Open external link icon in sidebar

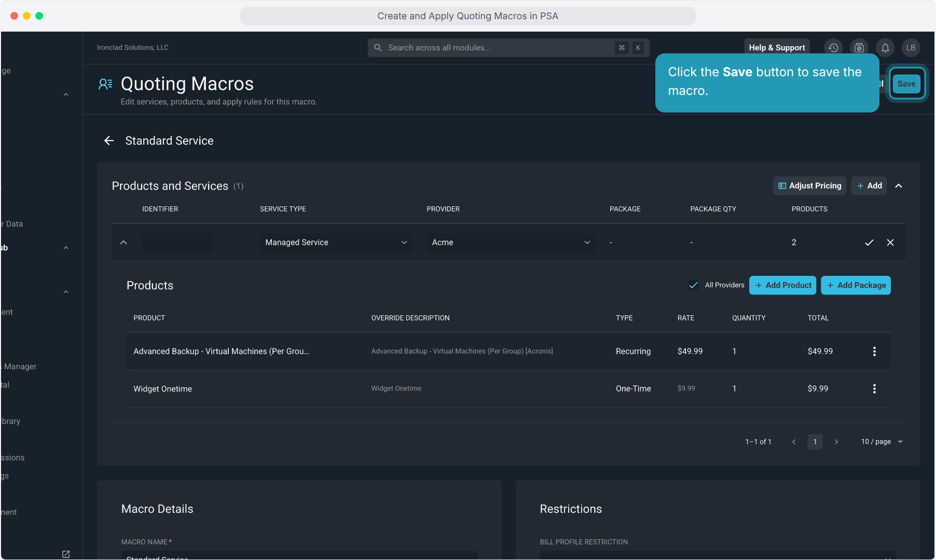(x=66, y=554)
